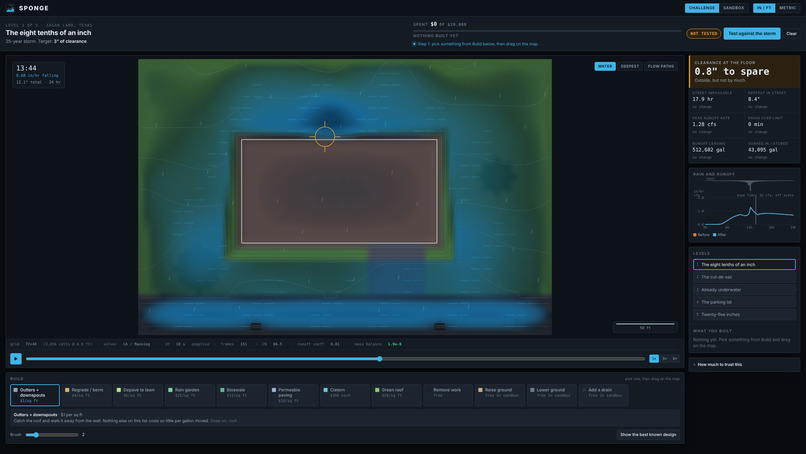Click the right street drain on the map
806x454 pixels.
439,326
